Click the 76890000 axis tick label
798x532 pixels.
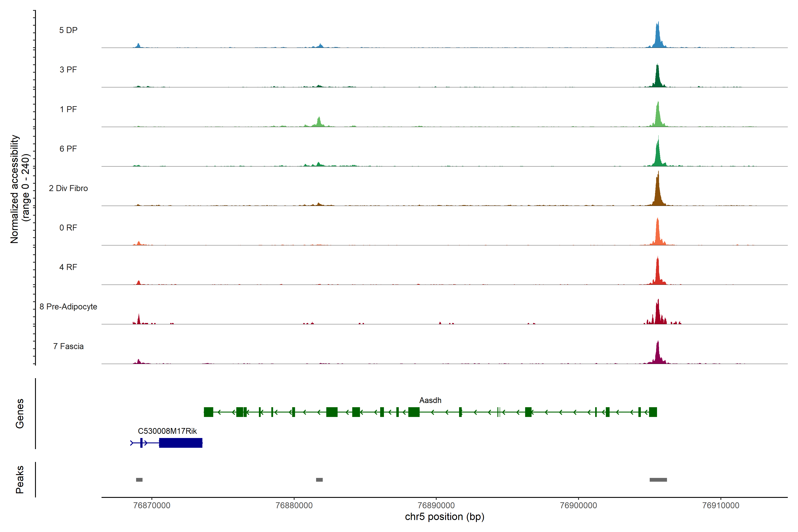[436, 505]
